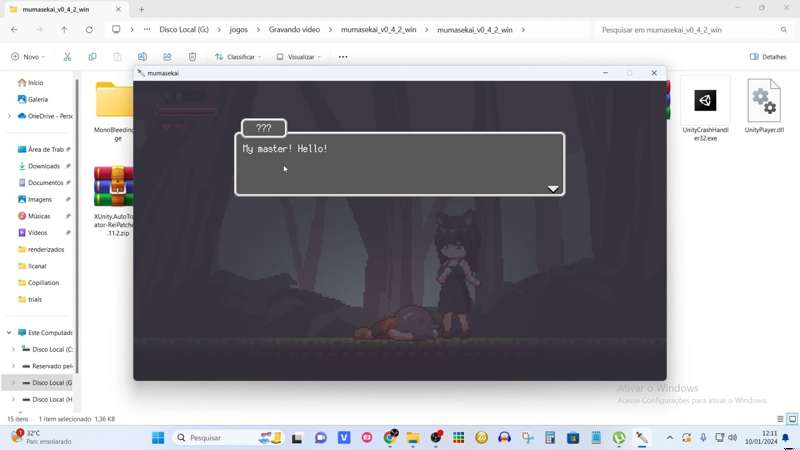The image size is (800, 450).
Task: Open the notifications bell icon
Action: pyautogui.click(x=786, y=437)
